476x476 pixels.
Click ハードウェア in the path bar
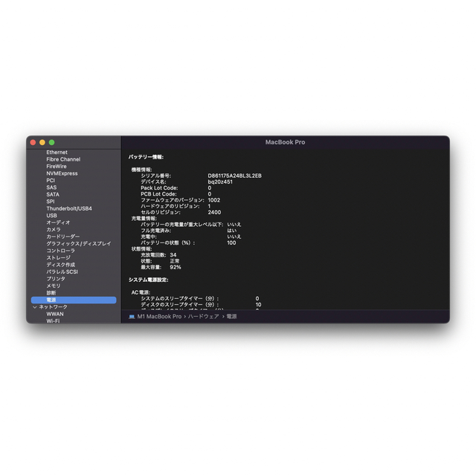point(203,316)
